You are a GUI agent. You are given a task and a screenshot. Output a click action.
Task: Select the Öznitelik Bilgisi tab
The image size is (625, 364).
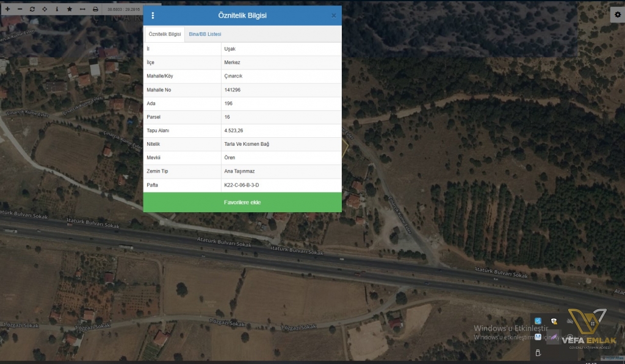point(165,34)
